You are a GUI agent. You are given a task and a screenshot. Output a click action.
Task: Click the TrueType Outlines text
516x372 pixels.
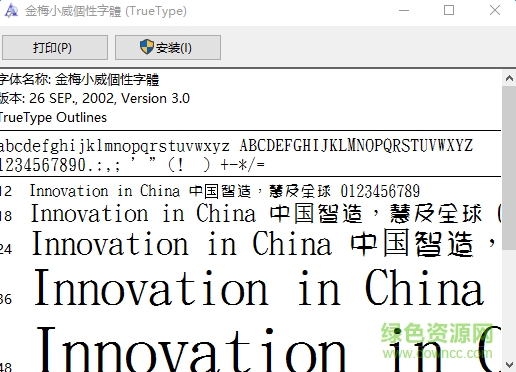pyautogui.click(x=53, y=117)
